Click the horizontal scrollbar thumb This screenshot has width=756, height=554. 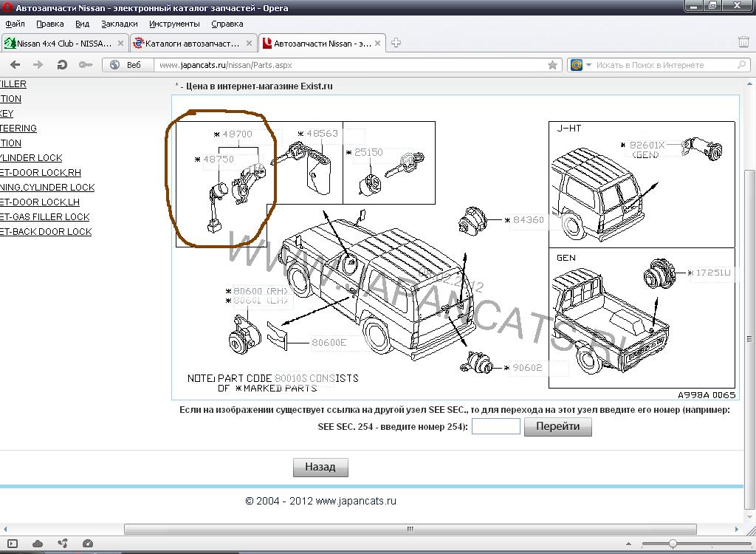click(410, 529)
